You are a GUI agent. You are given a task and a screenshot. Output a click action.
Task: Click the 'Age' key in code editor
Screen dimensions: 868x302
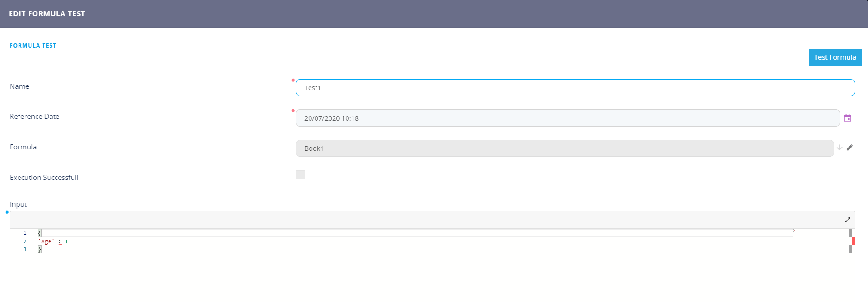(x=46, y=241)
